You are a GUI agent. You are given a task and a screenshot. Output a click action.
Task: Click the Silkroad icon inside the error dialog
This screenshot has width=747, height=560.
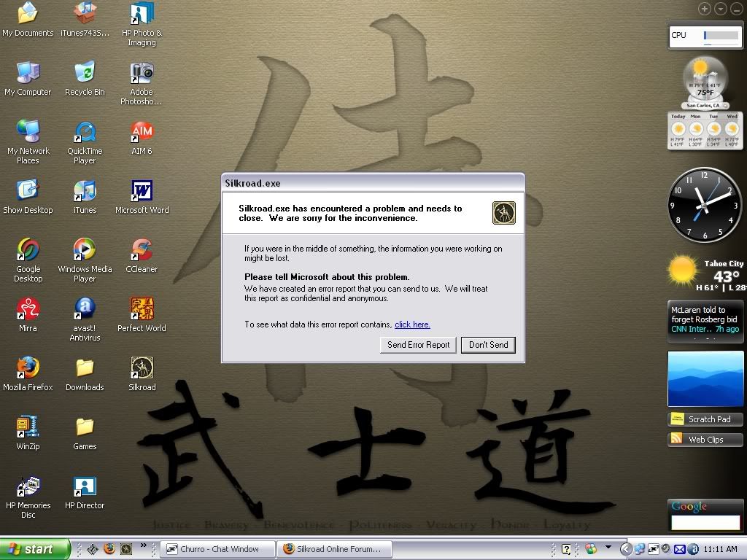[x=503, y=212]
